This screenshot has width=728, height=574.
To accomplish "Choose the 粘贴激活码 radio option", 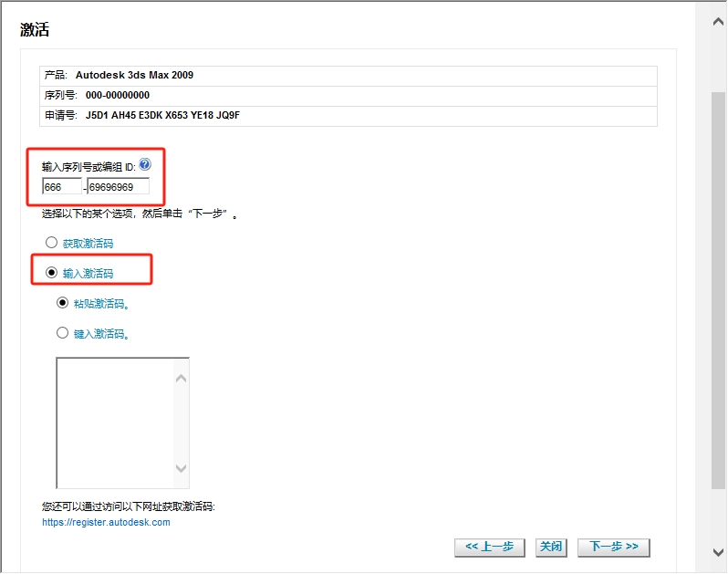I will point(63,303).
